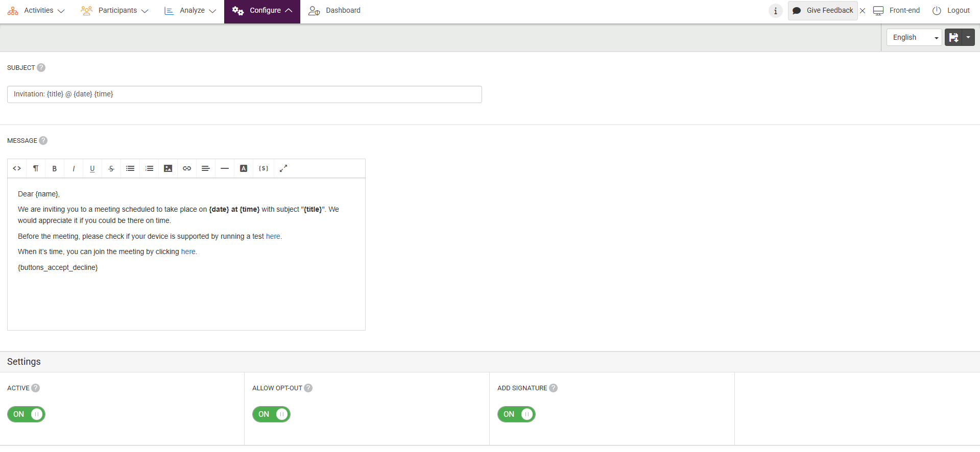Viewport: 980px width, 452px height.
Task: Open the paragraph format dropdown
Action: tap(36, 168)
